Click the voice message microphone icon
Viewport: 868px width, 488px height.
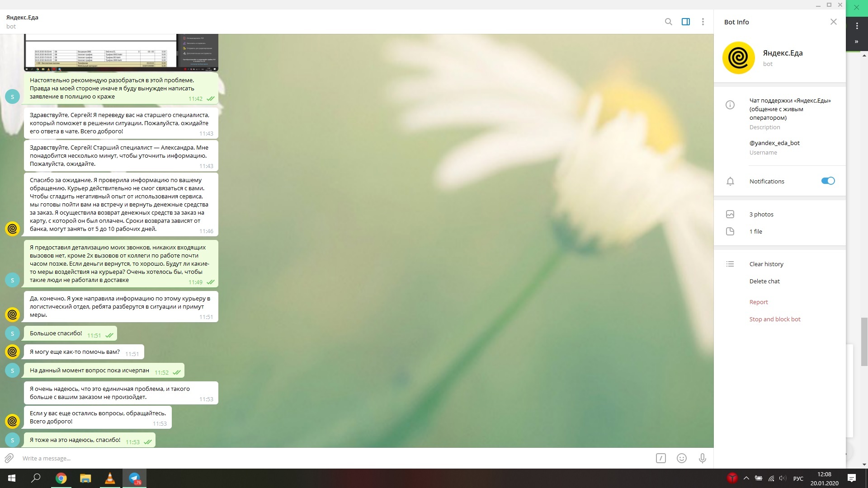click(x=703, y=458)
